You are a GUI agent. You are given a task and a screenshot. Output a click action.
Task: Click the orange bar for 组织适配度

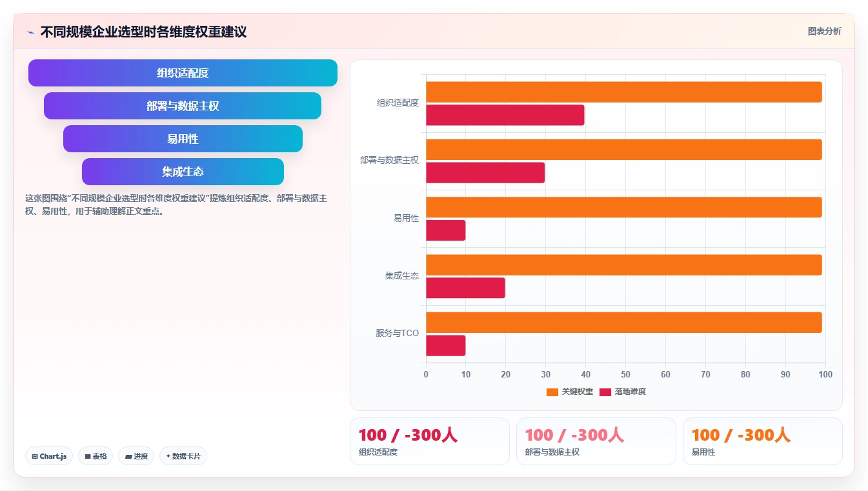coord(623,92)
